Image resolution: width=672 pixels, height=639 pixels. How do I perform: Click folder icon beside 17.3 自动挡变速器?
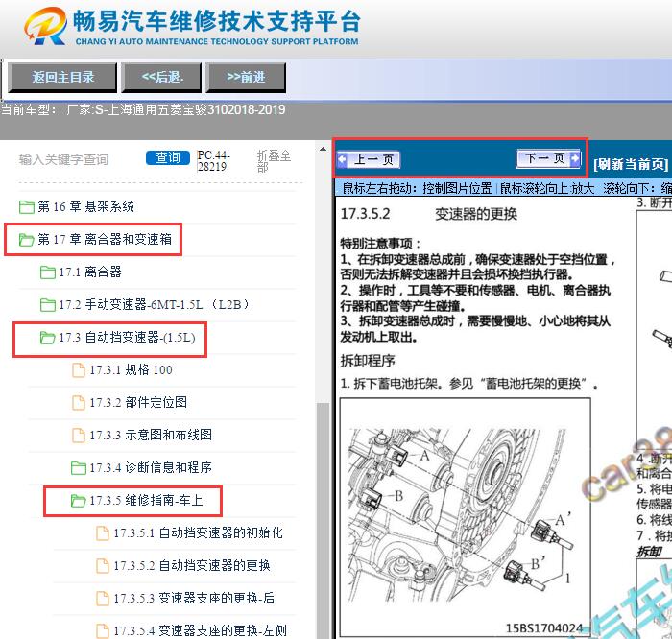click(48, 338)
